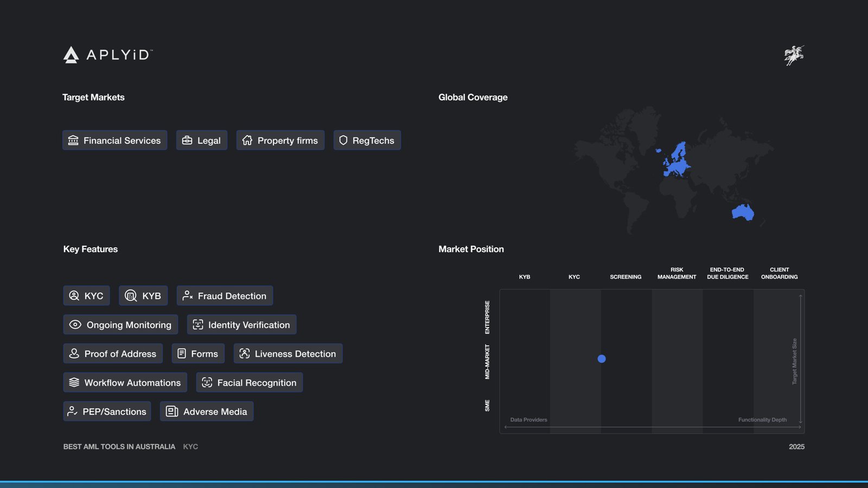Click the Ongoing Monitoring label text
This screenshot has width=868, height=488.
coord(129,325)
